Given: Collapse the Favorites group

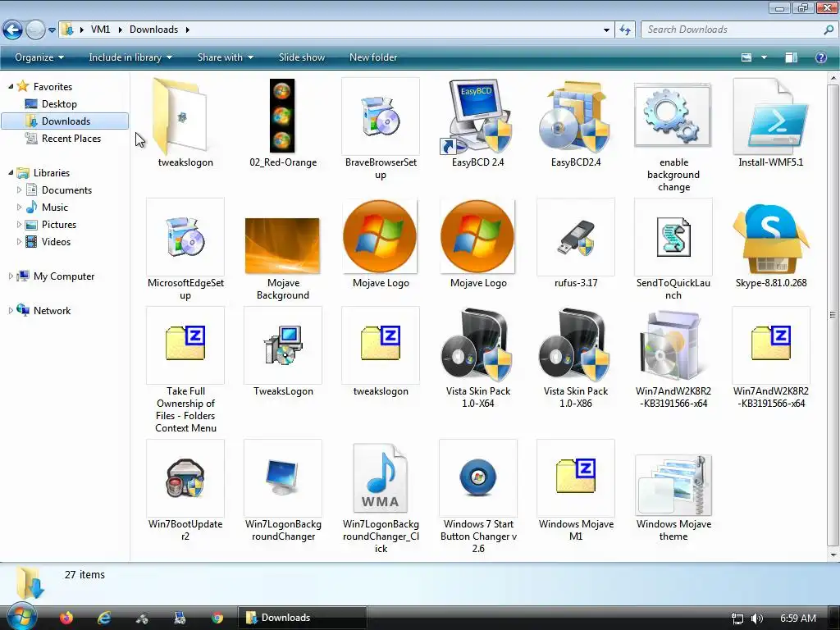Looking at the screenshot, I should click(x=11, y=86).
